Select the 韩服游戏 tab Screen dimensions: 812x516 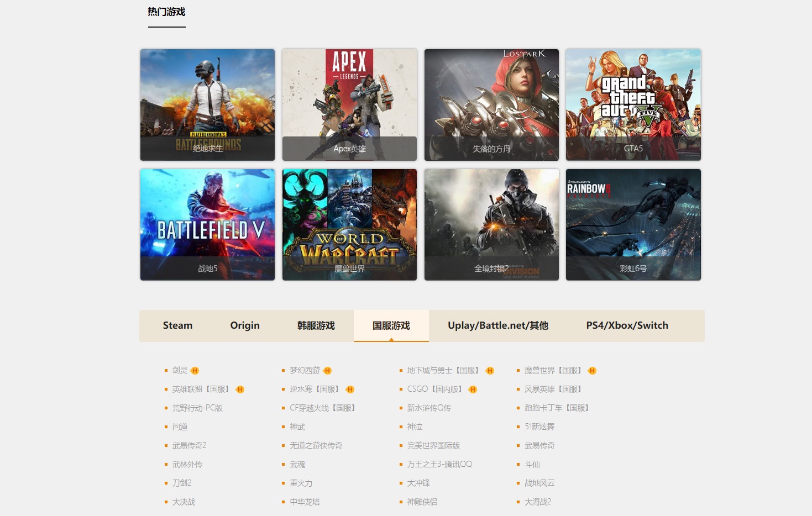(x=316, y=325)
